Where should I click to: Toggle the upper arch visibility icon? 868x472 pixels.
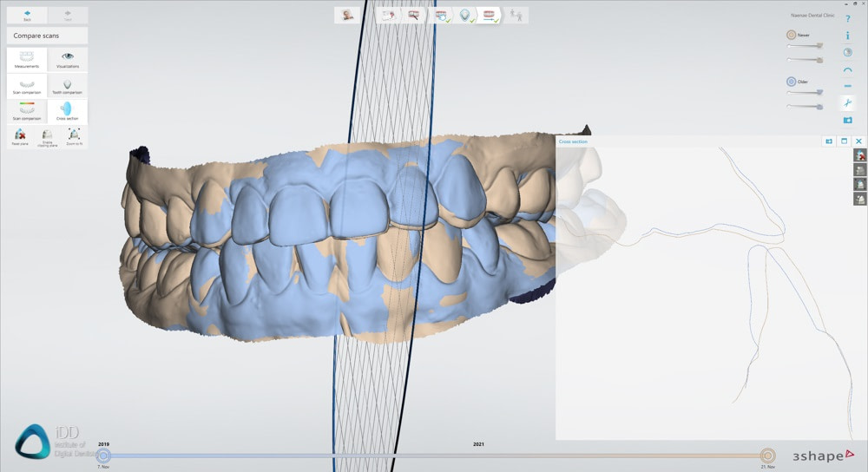click(x=847, y=69)
